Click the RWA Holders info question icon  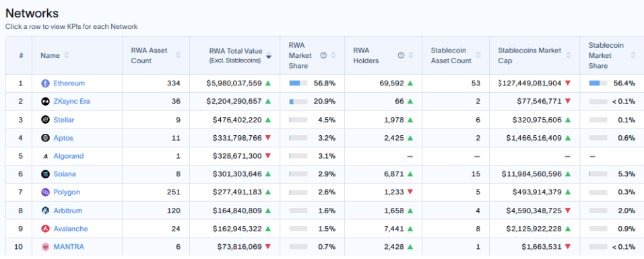(x=401, y=55)
